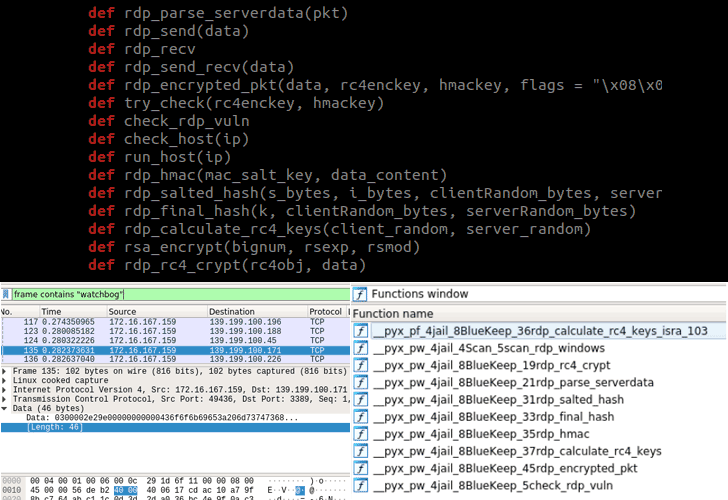
Task: Select packet 123 to 139.199.100.188
Action: click(x=176, y=331)
